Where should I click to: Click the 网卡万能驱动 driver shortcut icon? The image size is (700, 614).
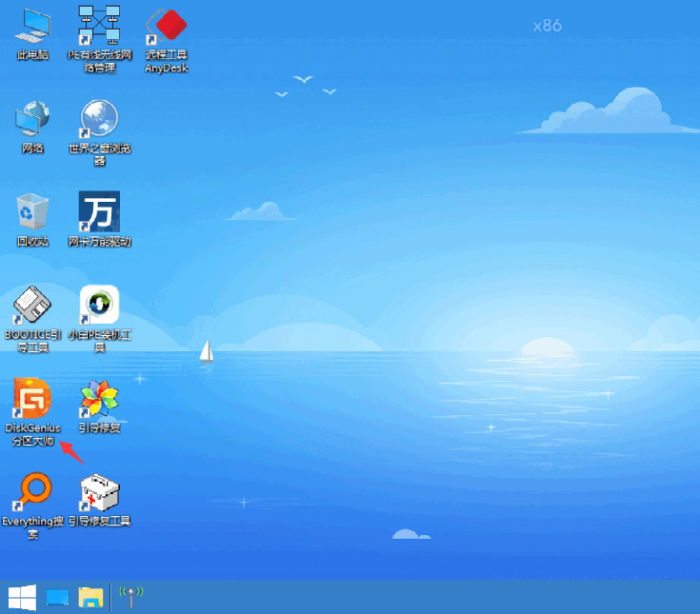pyautogui.click(x=99, y=211)
